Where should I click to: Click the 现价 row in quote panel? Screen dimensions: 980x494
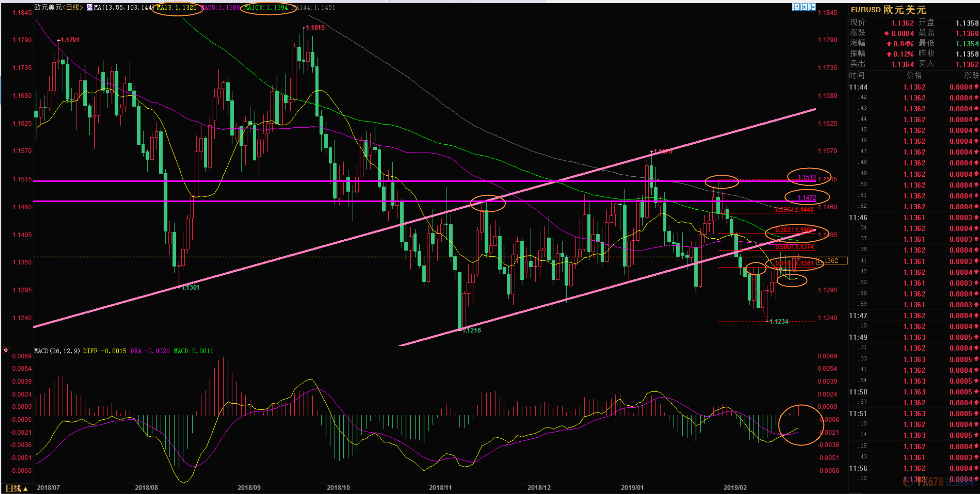point(882,23)
